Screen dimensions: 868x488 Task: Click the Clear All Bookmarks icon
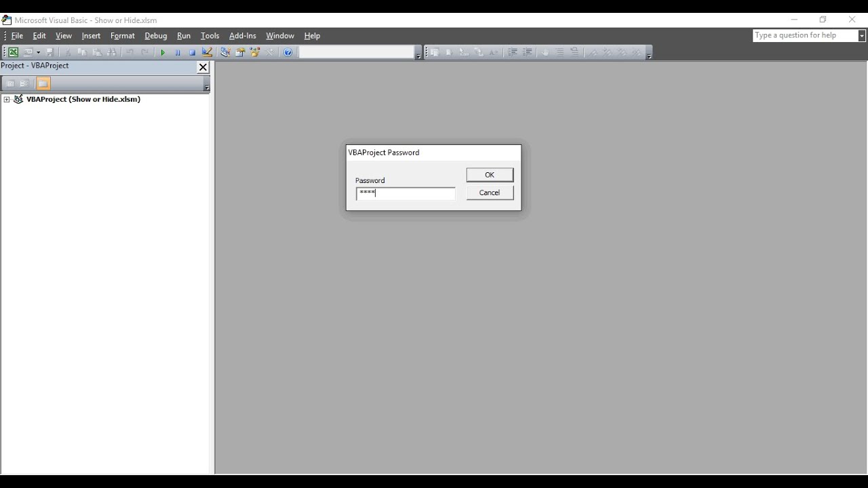coord(637,52)
